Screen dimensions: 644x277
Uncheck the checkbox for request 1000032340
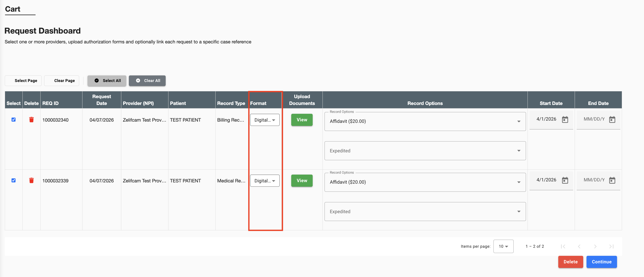14,120
